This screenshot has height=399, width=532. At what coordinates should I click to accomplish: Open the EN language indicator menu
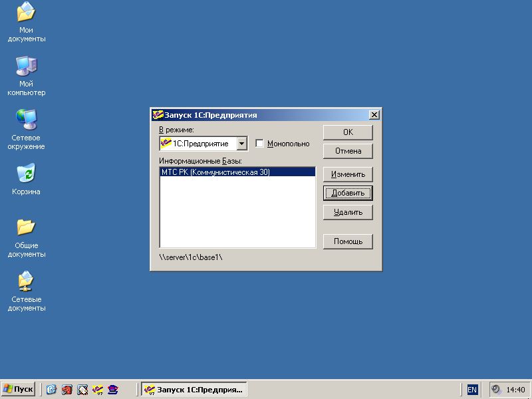click(472, 390)
